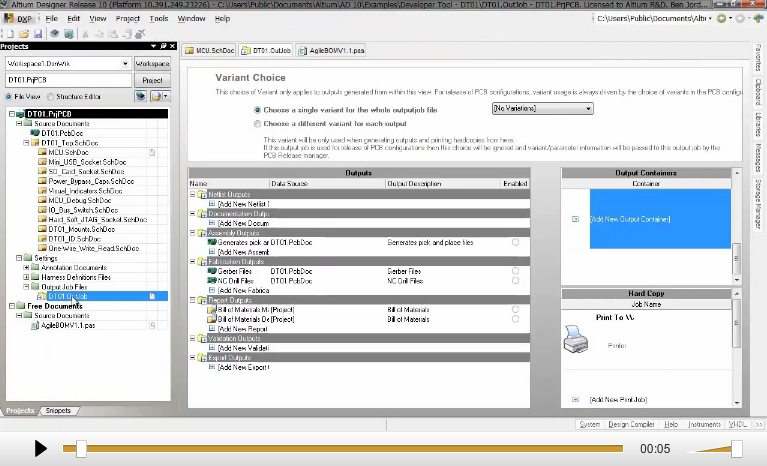Open the System status bar panel button

(589, 424)
